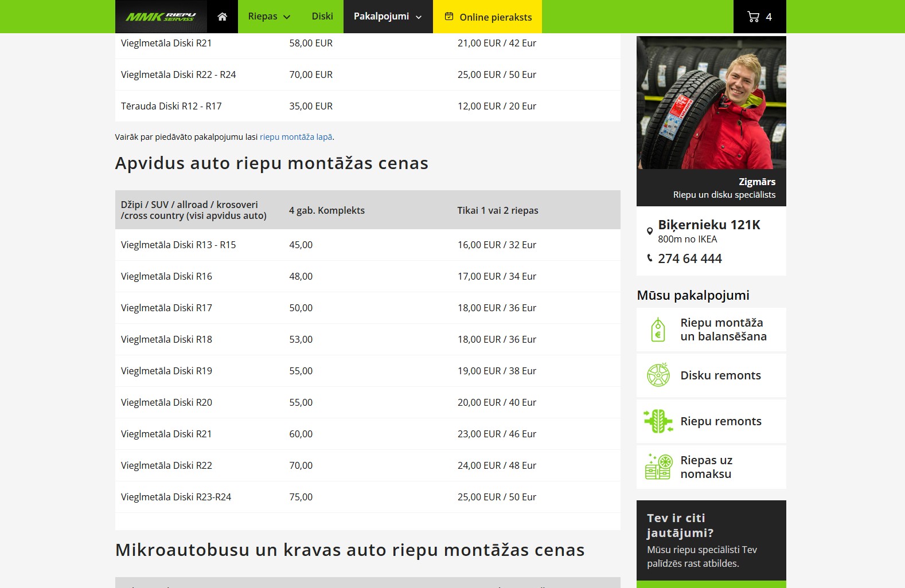This screenshot has width=905, height=588.
Task: Open the Disku remonts service link
Action: pyautogui.click(x=720, y=375)
